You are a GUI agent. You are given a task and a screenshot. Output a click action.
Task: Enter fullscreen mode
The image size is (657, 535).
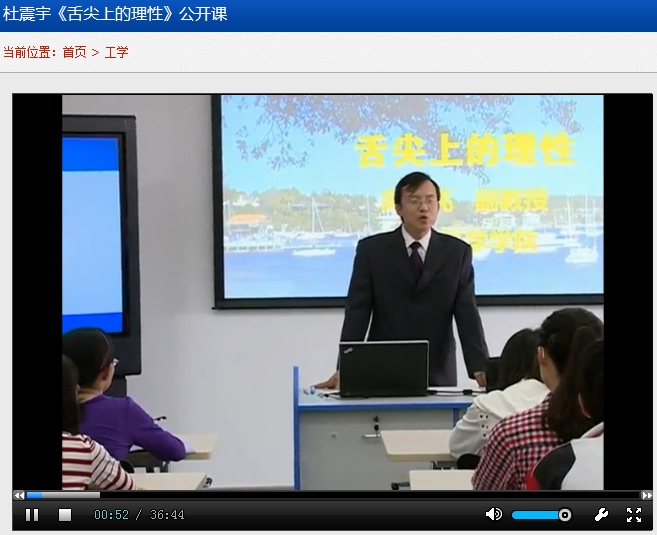pos(633,515)
